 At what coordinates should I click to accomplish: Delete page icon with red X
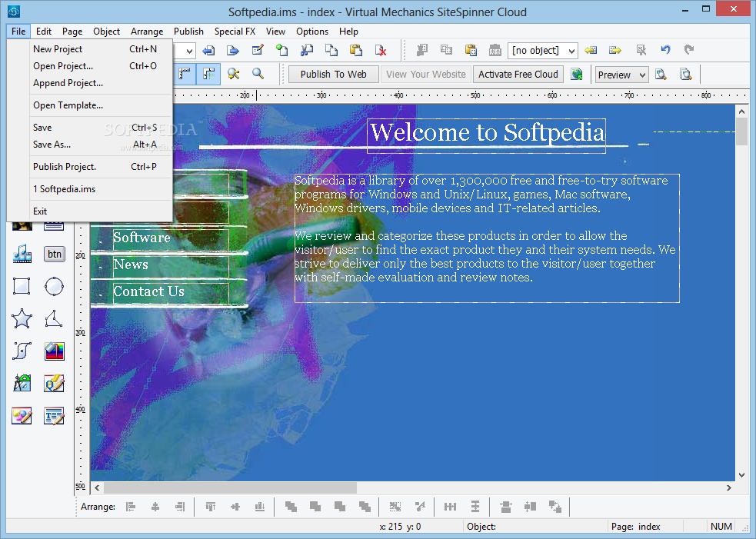[381, 50]
